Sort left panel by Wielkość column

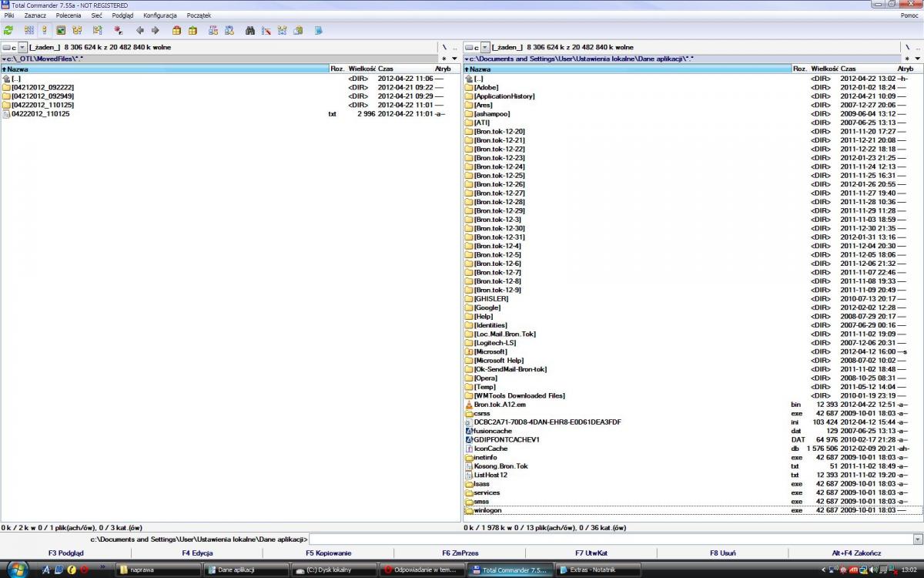361,69
